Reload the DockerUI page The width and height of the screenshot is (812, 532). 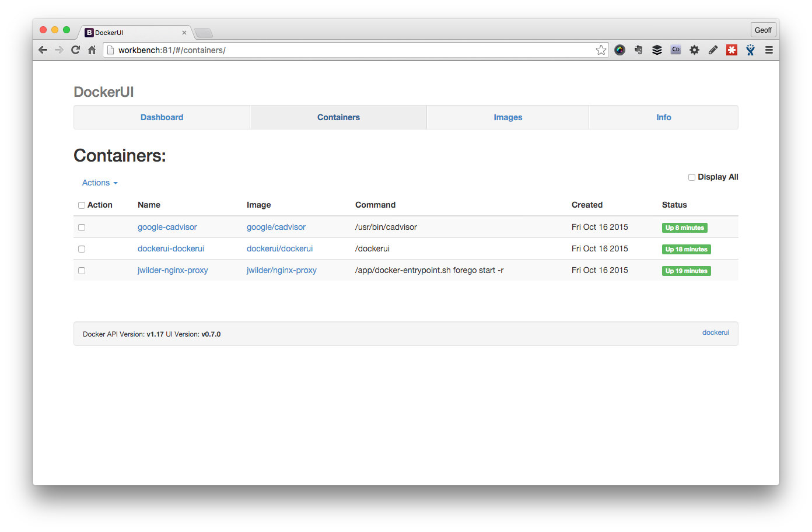tap(75, 50)
